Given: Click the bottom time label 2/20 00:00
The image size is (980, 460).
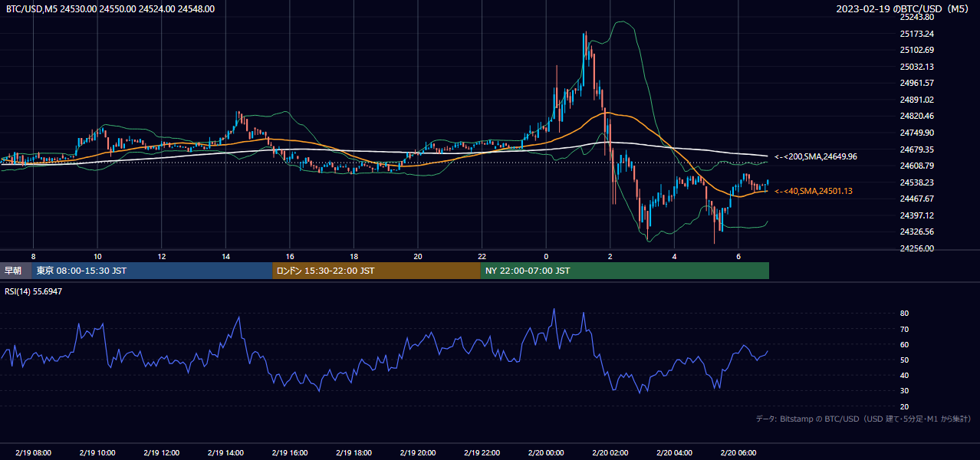Looking at the screenshot, I should (x=546, y=453).
